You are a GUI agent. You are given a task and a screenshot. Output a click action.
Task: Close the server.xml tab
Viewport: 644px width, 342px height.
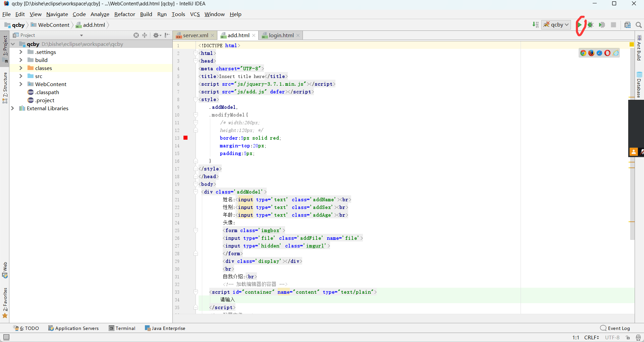coord(212,35)
